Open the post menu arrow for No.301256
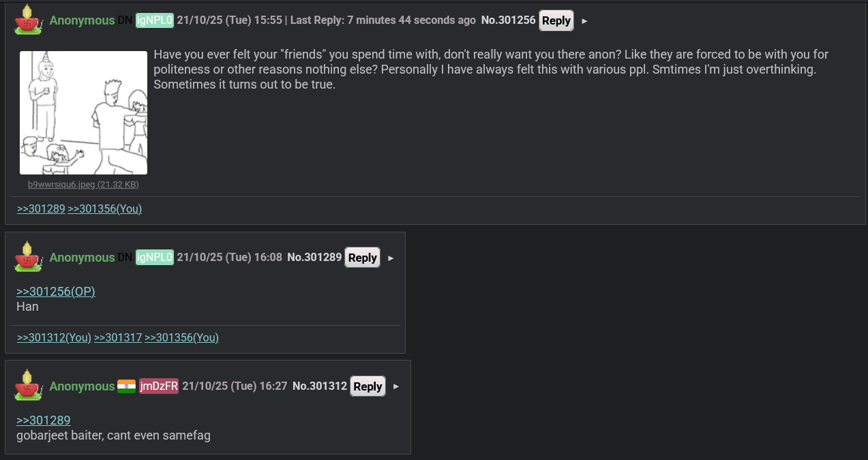Screen dimensions: 868x460 (x=584, y=21)
